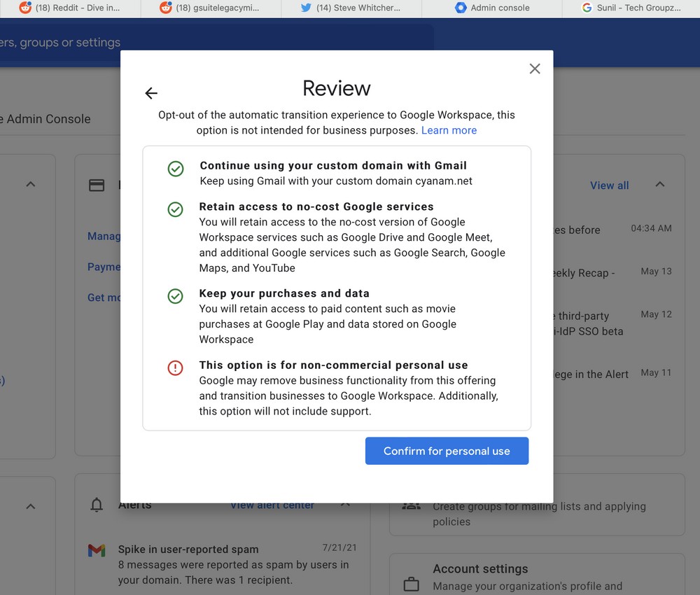Collapse the left sidebar section at the top
The height and width of the screenshot is (595, 700).
coord(30,184)
